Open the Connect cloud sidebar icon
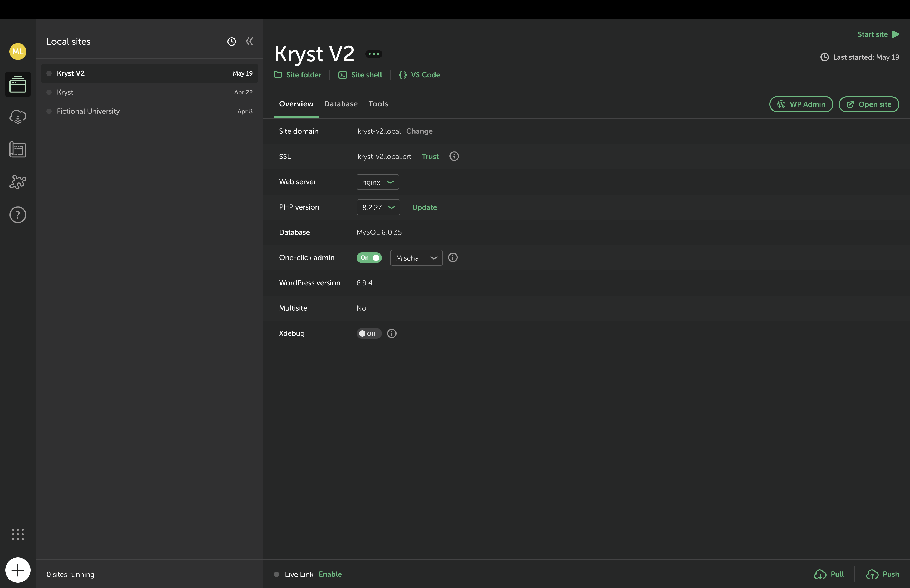The image size is (910, 588). [18, 117]
